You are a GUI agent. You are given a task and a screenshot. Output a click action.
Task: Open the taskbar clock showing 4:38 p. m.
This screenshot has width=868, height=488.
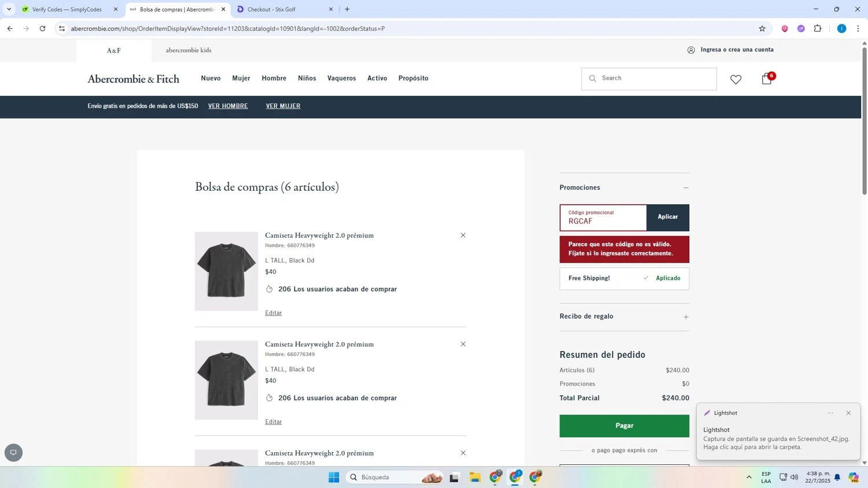pos(818,477)
